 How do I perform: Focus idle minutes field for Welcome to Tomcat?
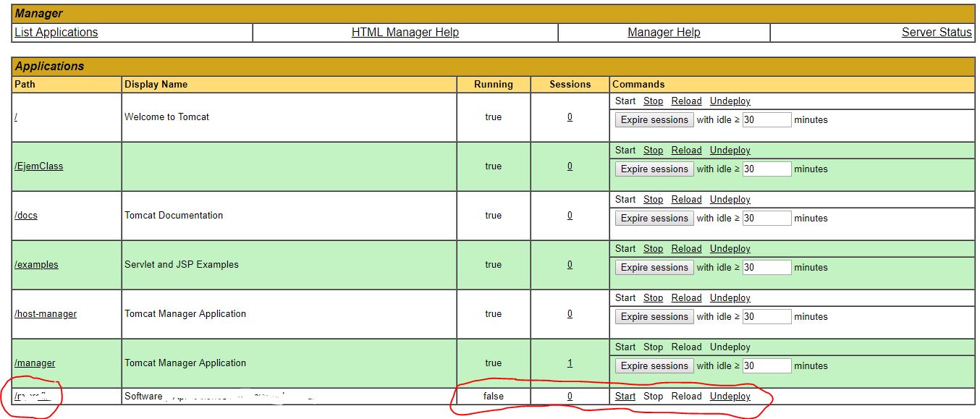(x=766, y=120)
